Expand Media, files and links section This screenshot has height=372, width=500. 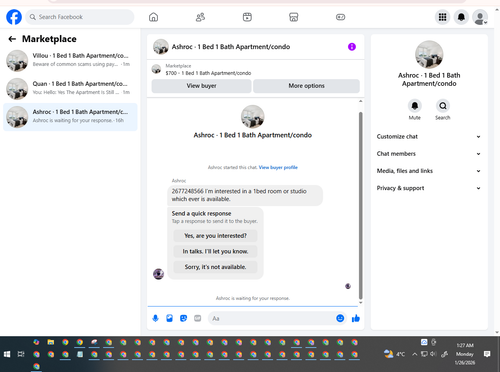point(429,171)
